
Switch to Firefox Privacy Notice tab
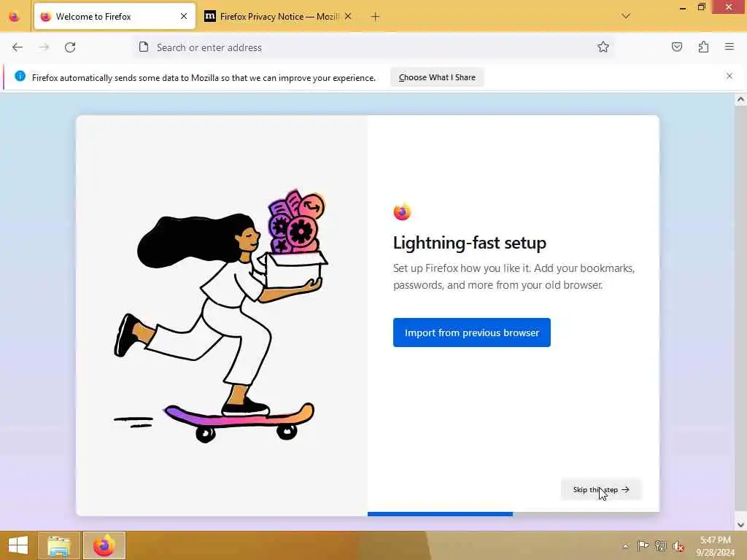[x=279, y=16]
